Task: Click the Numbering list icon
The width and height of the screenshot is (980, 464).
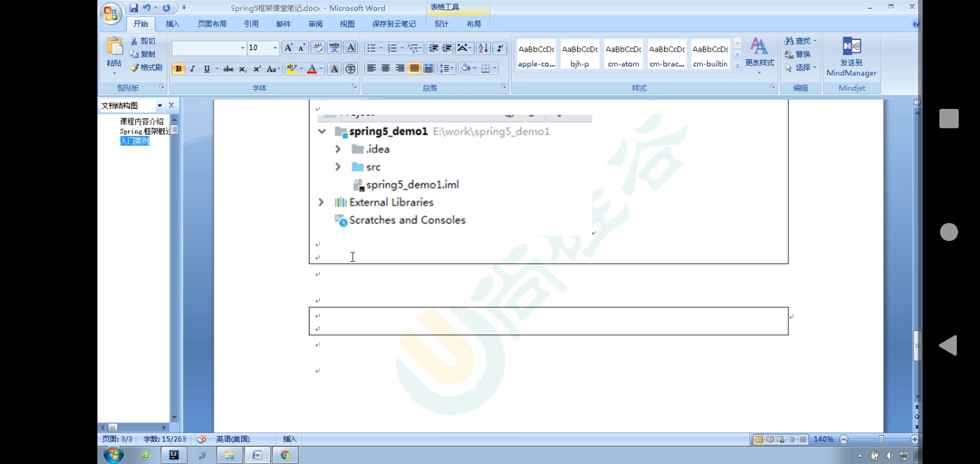Action: click(x=392, y=48)
